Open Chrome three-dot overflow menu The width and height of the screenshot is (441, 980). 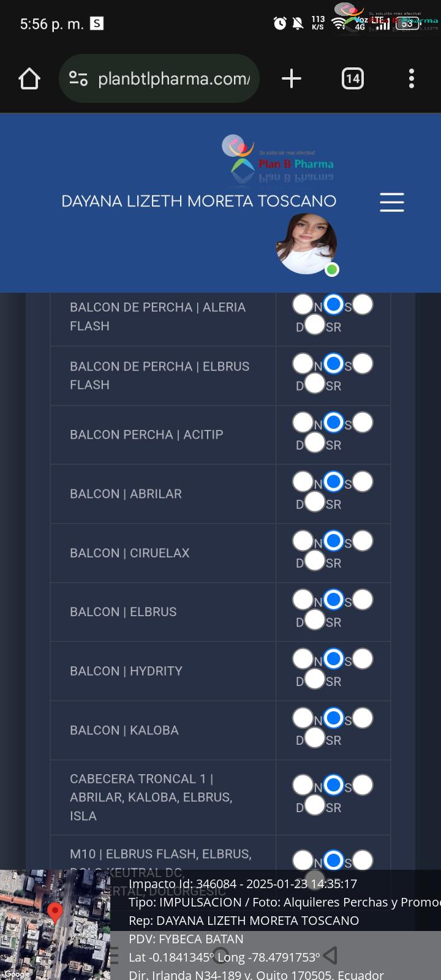[x=412, y=78]
